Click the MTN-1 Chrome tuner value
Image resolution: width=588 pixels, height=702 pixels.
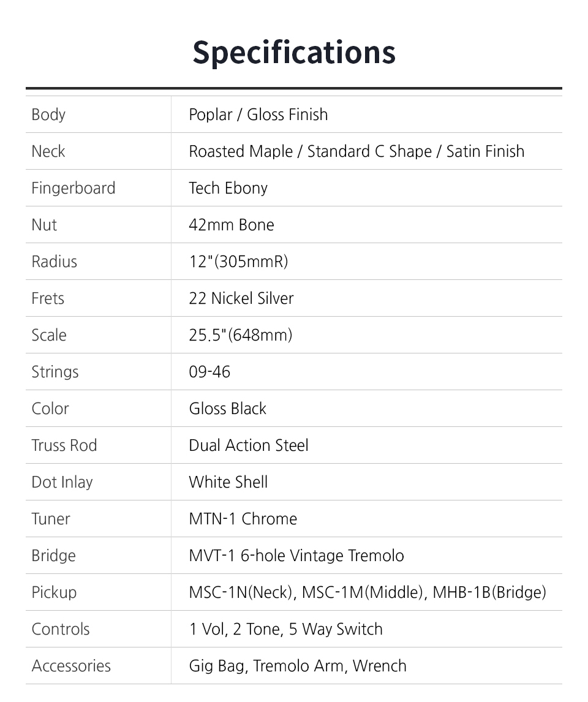click(243, 518)
